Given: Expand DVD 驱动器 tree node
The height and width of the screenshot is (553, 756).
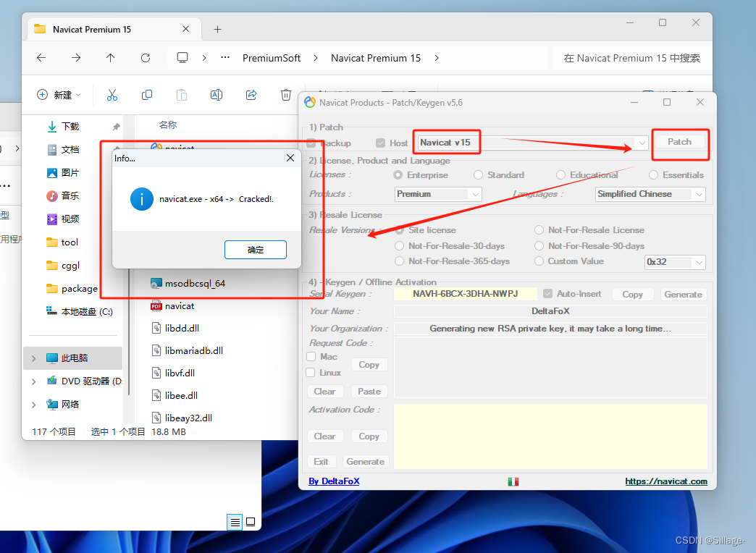Looking at the screenshot, I should point(33,381).
